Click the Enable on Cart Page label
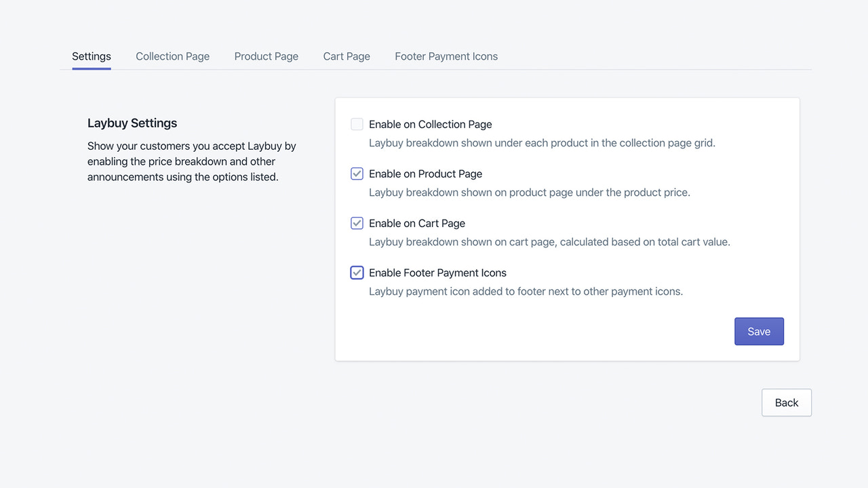 pyautogui.click(x=416, y=223)
